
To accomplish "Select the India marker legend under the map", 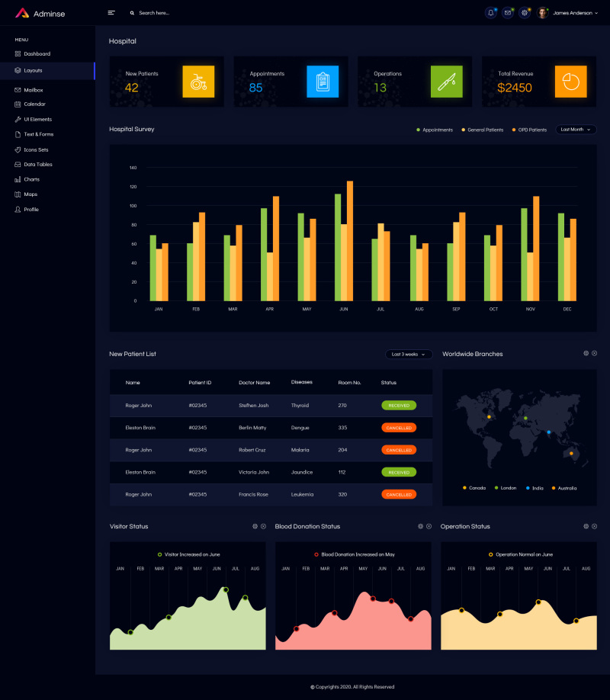I will click(535, 487).
